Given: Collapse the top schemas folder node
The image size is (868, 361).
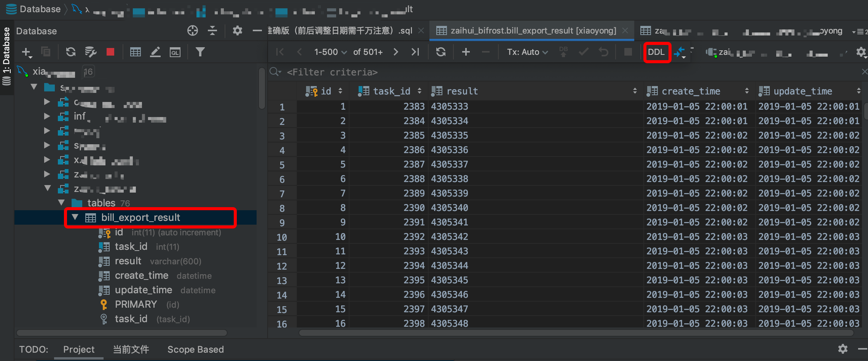Looking at the screenshot, I should pos(34,87).
